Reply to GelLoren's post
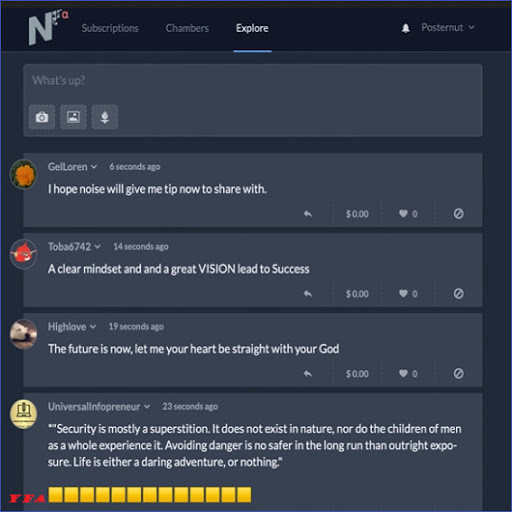The image size is (512, 512). coord(308,213)
